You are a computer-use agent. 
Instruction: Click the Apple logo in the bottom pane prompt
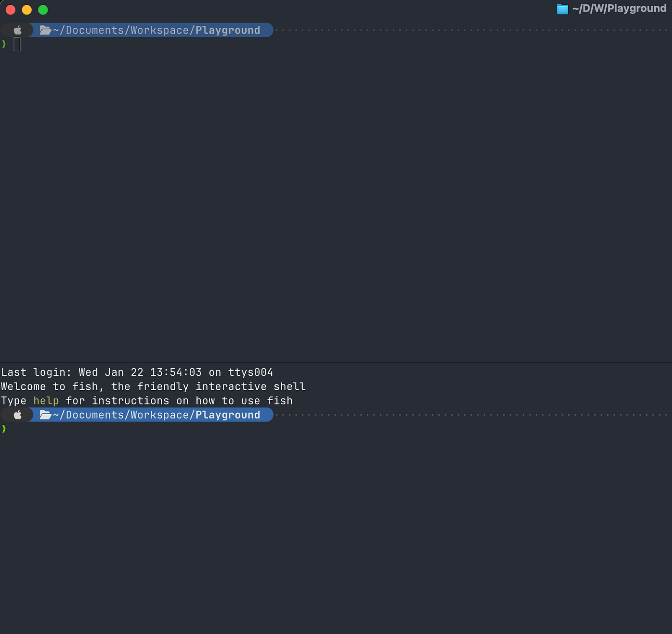(x=18, y=415)
